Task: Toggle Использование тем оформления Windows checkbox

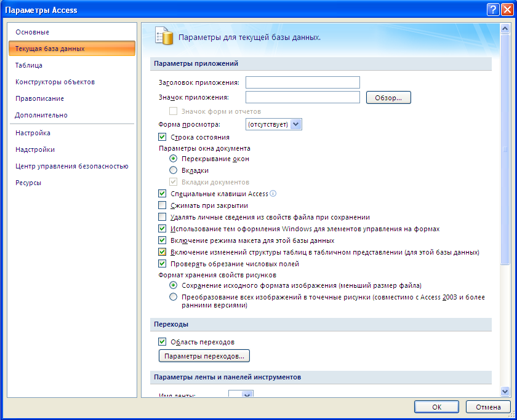Action: click(x=162, y=229)
